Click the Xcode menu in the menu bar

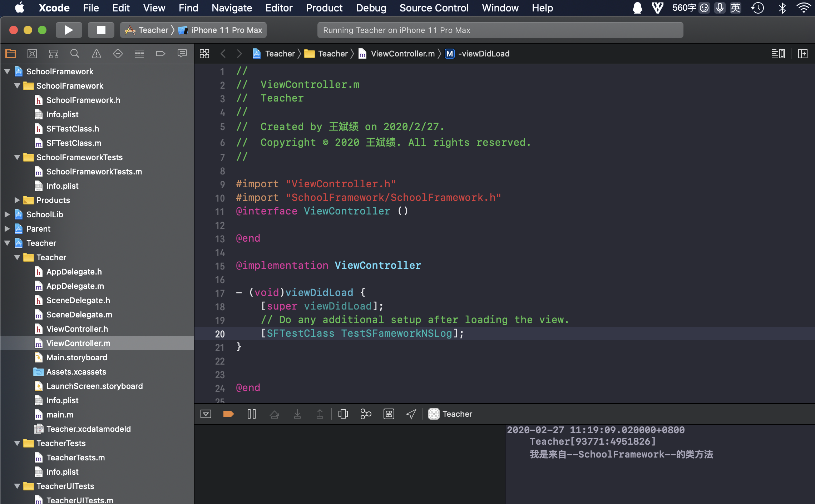(53, 8)
